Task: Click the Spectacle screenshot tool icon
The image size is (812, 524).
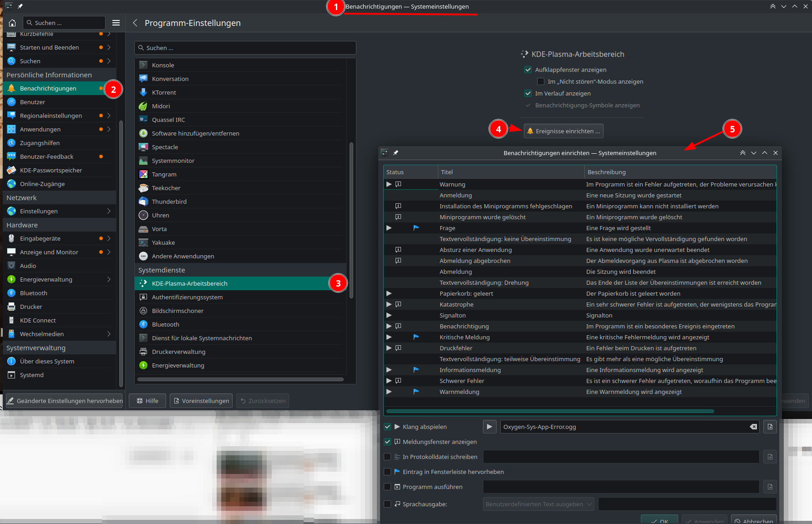Action: point(143,147)
